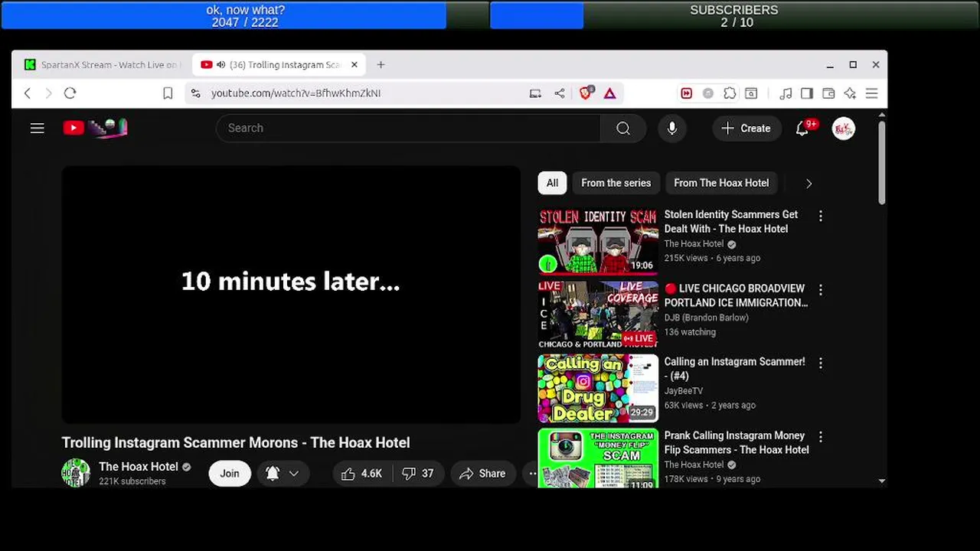The width and height of the screenshot is (980, 551).
Task: Click the YouTube search magnifier button
Action: (x=623, y=129)
